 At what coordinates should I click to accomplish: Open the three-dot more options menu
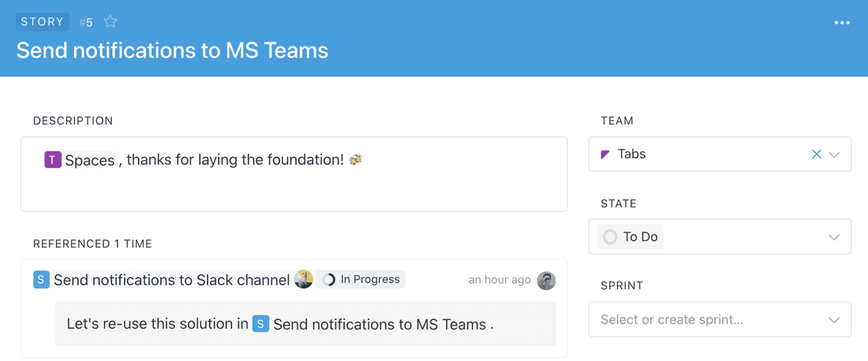842,23
